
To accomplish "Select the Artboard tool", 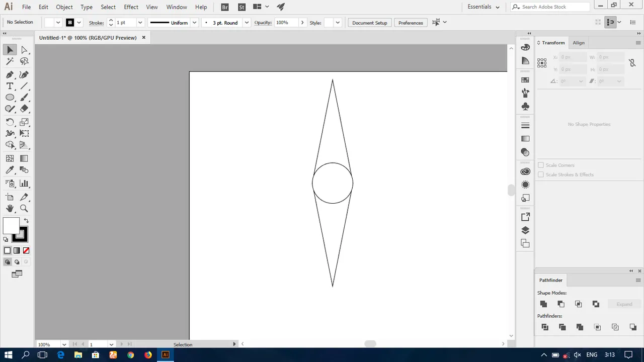I will pyautogui.click(x=10, y=197).
